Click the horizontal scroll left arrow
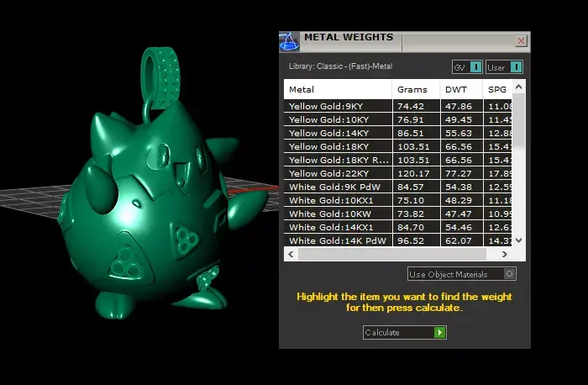 pos(291,254)
